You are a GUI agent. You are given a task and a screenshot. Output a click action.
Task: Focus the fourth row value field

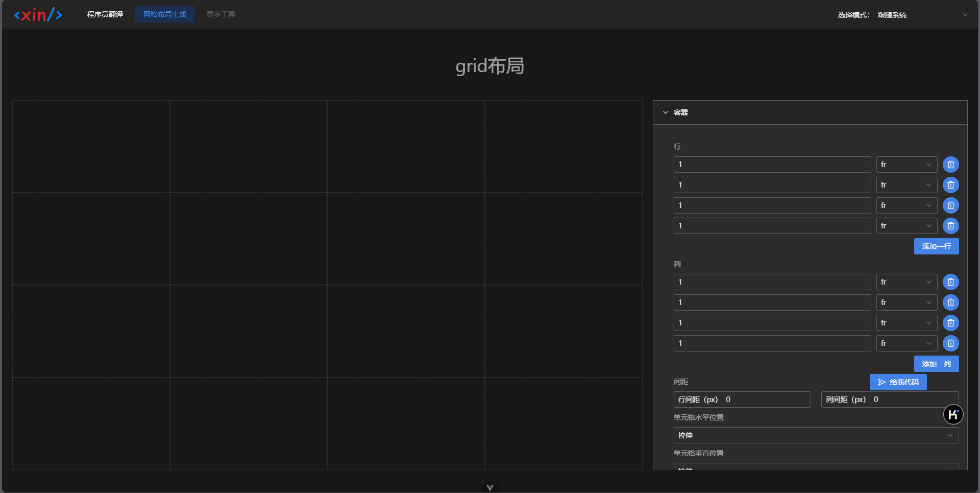(772, 226)
